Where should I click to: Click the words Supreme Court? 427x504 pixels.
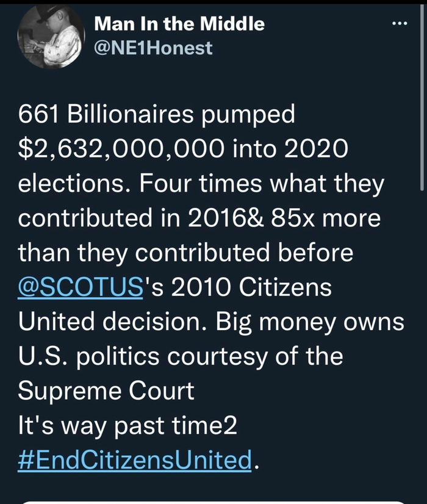(106, 391)
